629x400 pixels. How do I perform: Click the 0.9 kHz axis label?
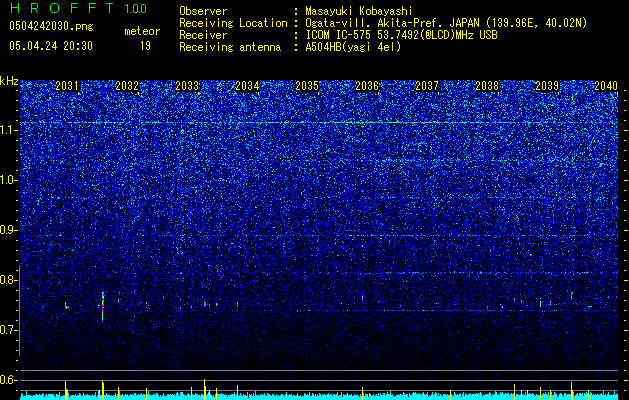9,230
